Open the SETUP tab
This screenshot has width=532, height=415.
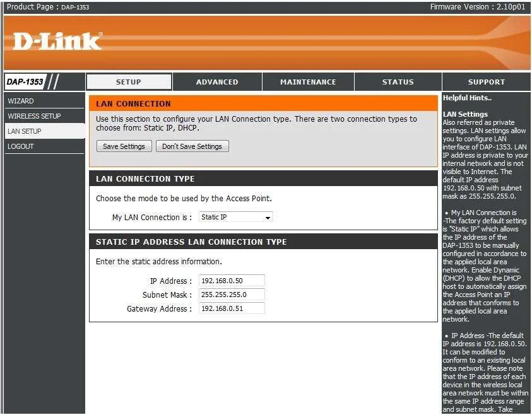coord(129,82)
